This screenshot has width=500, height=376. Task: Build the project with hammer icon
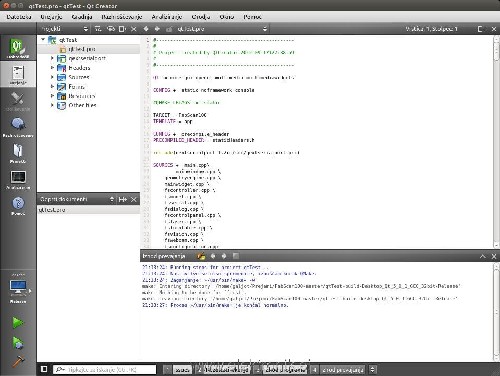(18, 361)
